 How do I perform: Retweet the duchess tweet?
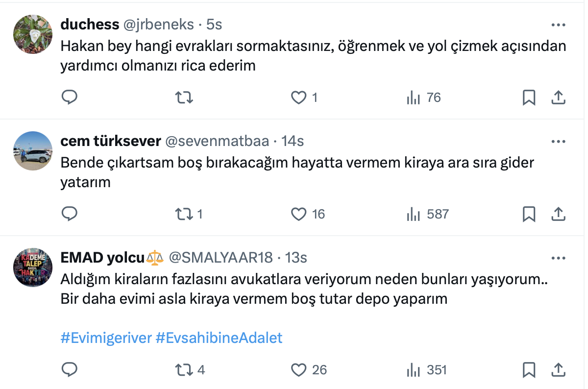click(x=184, y=97)
